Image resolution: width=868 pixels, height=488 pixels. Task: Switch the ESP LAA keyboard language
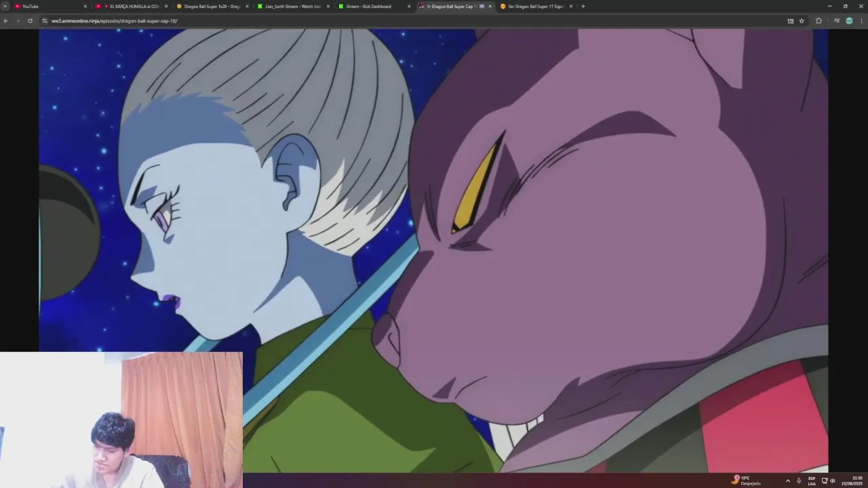point(812,481)
